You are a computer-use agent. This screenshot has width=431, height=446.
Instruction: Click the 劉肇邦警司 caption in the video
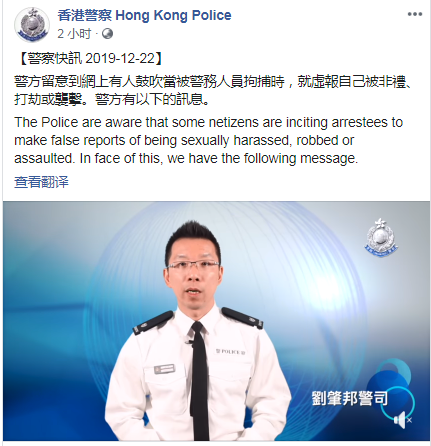coord(350,398)
